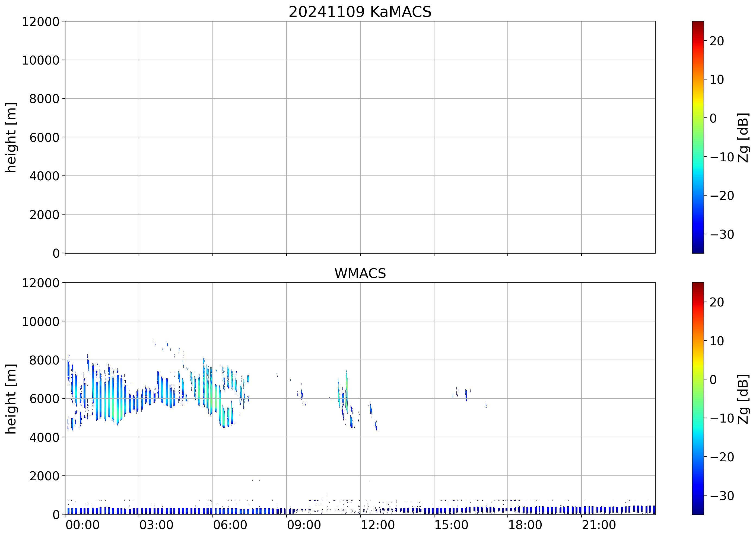Screen dimensions: 756x537
Task: Click bottom panel's 8000 height tick label
Action: [x=44, y=360]
